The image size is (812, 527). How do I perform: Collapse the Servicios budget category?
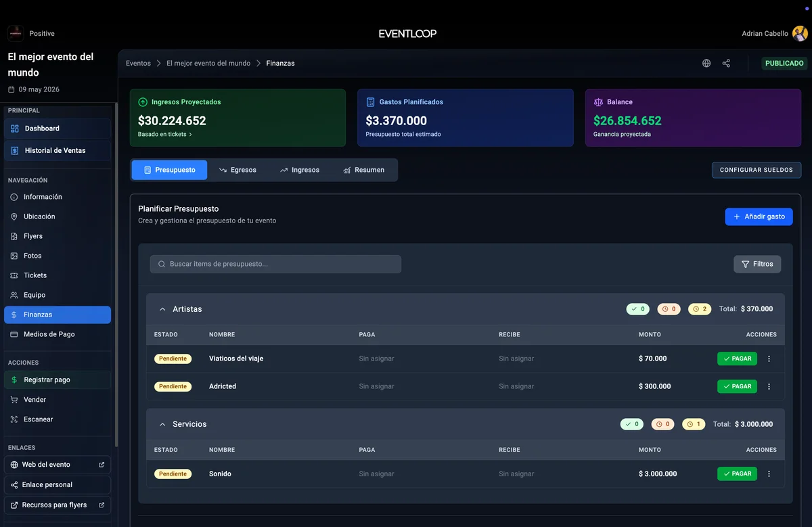(x=162, y=424)
